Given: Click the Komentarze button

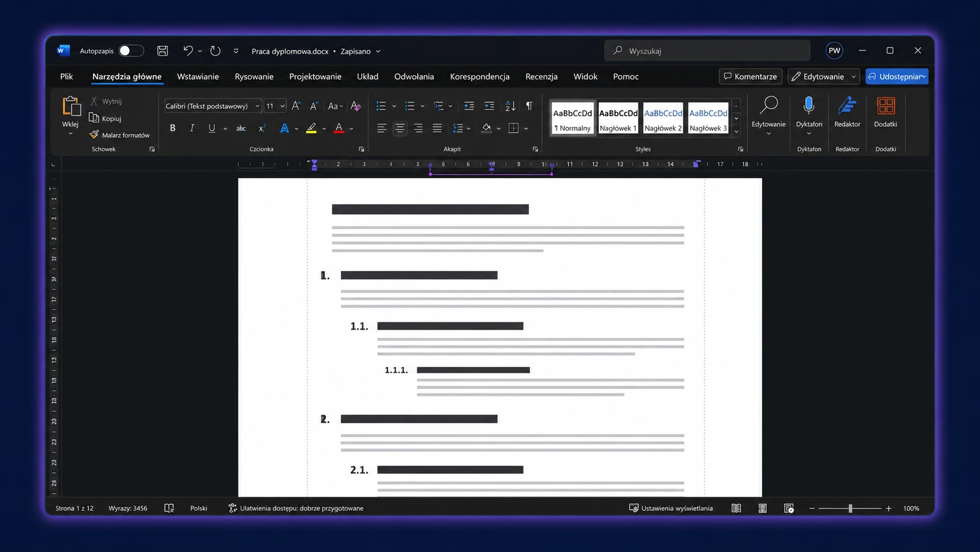Looking at the screenshot, I should pyautogui.click(x=750, y=76).
